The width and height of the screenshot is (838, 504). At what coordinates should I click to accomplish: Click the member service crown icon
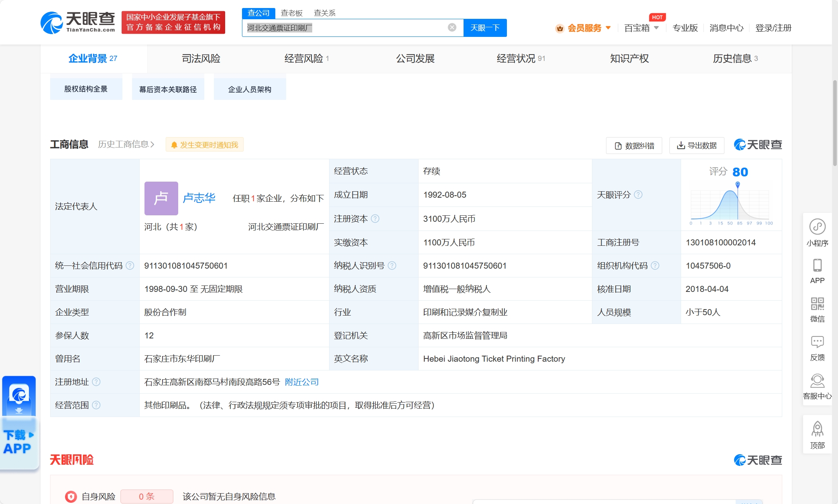point(559,28)
